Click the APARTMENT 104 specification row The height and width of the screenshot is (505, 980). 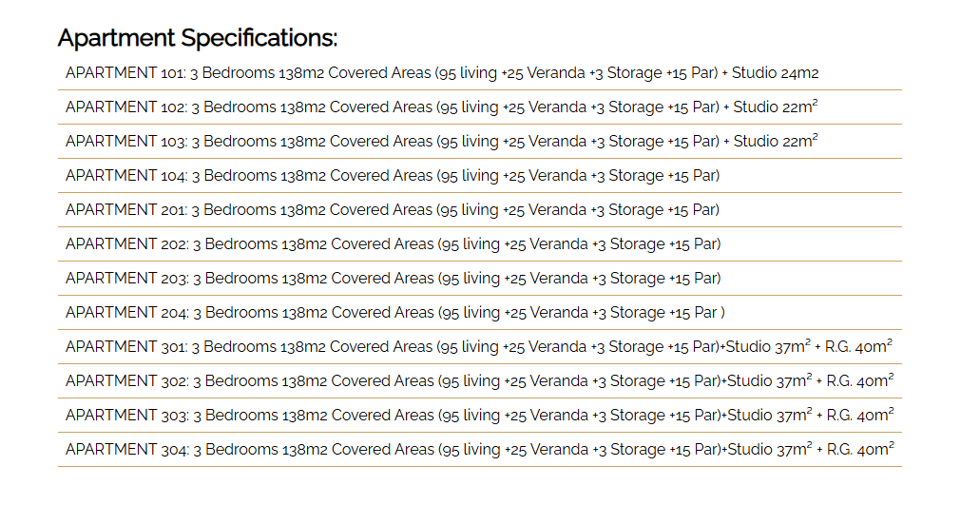(393, 176)
